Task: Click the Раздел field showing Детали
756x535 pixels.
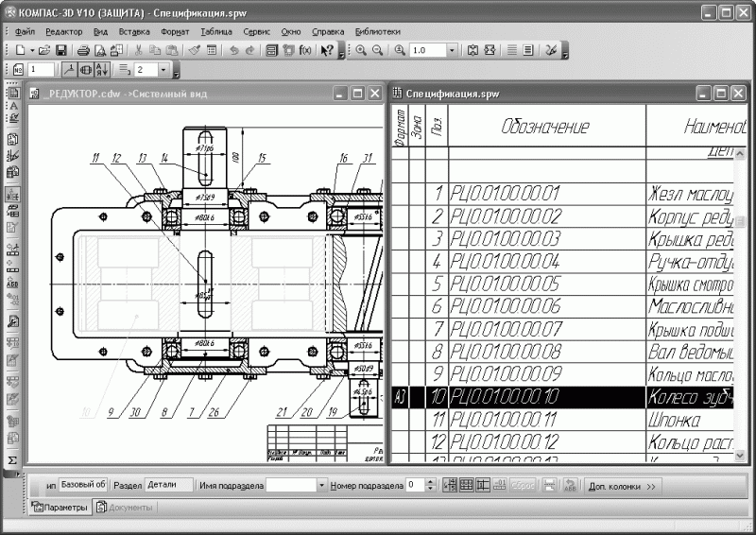Action: click(x=167, y=484)
